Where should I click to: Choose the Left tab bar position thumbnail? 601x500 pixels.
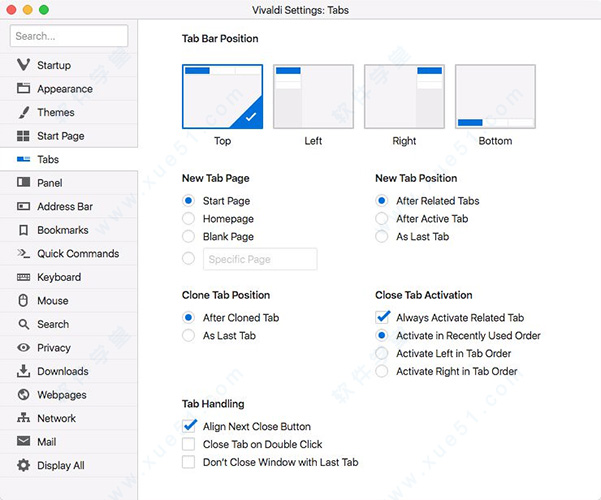[x=313, y=96]
